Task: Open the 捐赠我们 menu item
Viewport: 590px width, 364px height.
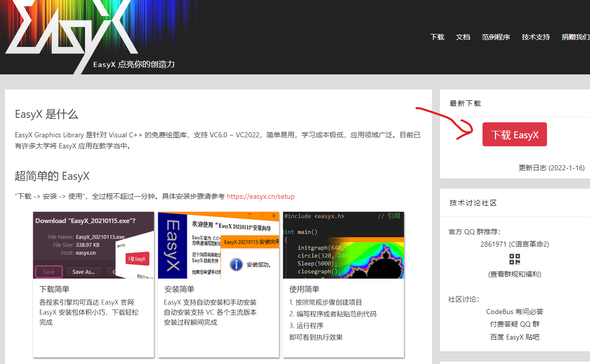Action: (x=575, y=37)
